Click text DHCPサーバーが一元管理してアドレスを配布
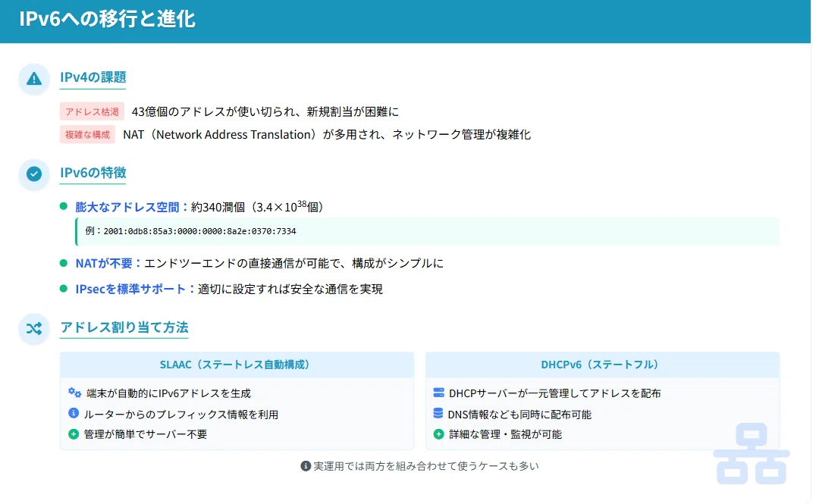 point(555,394)
